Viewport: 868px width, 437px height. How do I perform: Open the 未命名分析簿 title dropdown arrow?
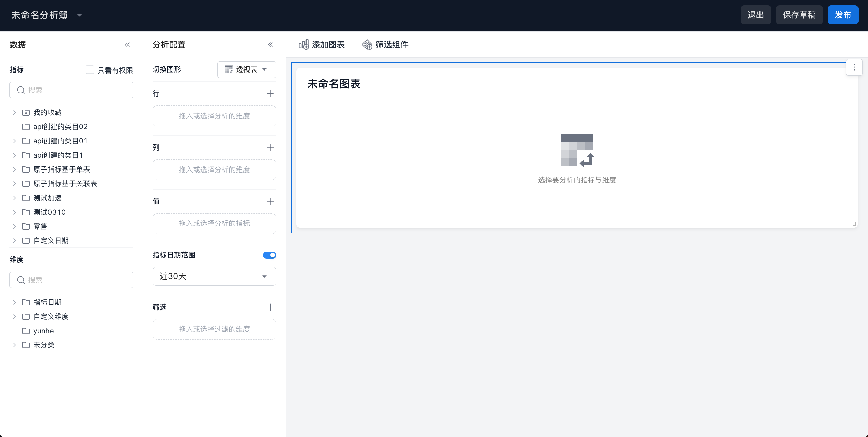click(80, 15)
